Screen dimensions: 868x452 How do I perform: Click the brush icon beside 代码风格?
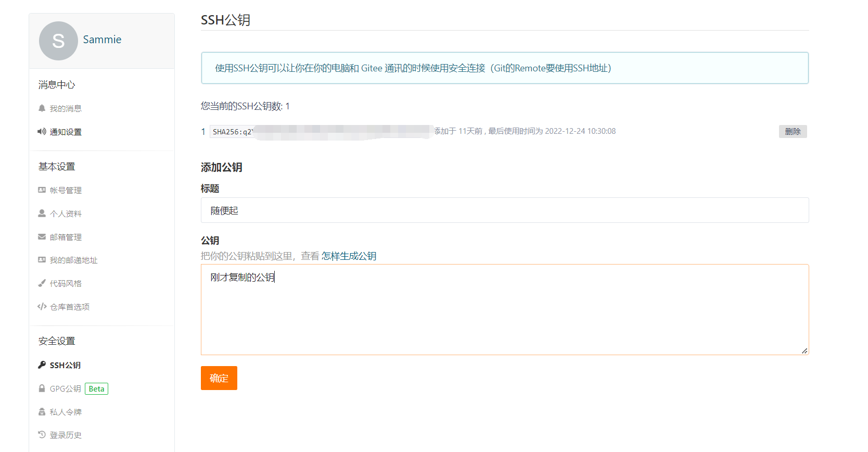[42, 283]
